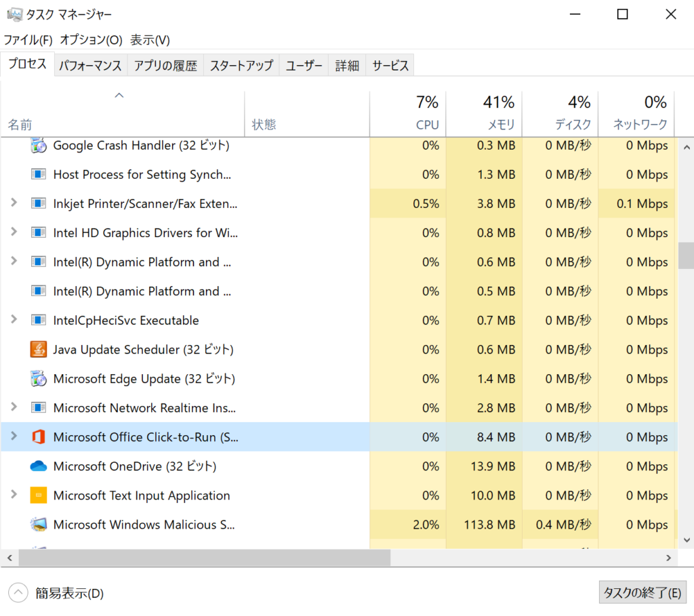Expand the IntelCpHeciSvc Executable group
694x616 pixels.
14,319
